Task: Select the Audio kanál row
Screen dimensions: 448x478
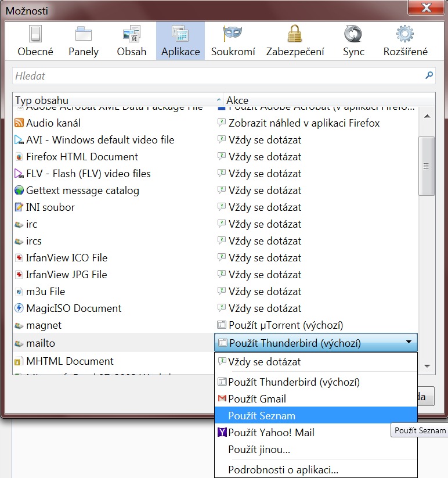Action: [216, 123]
